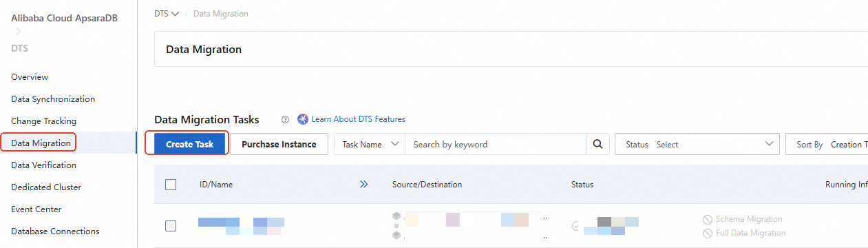
Task: Click the source database stack icon
Action: pos(396,216)
